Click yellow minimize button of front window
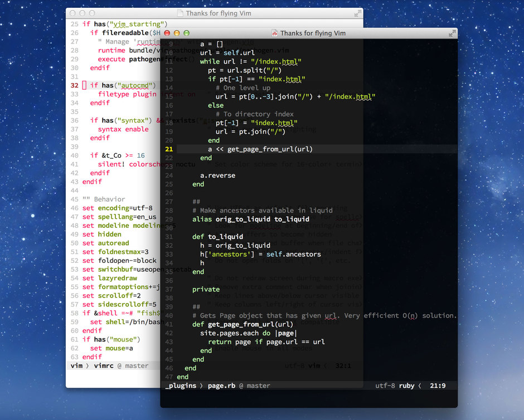The width and height of the screenshot is (524, 420). (x=177, y=33)
